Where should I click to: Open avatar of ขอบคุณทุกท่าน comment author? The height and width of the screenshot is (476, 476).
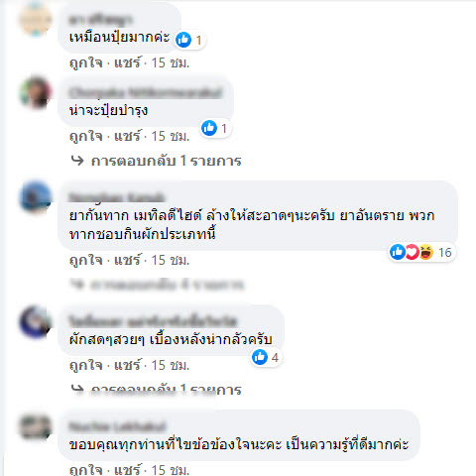(36, 426)
